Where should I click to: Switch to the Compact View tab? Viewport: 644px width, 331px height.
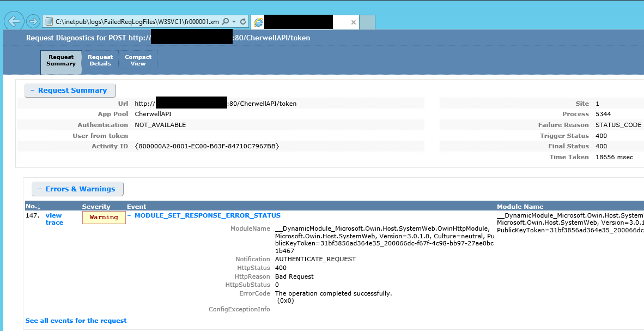point(138,60)
